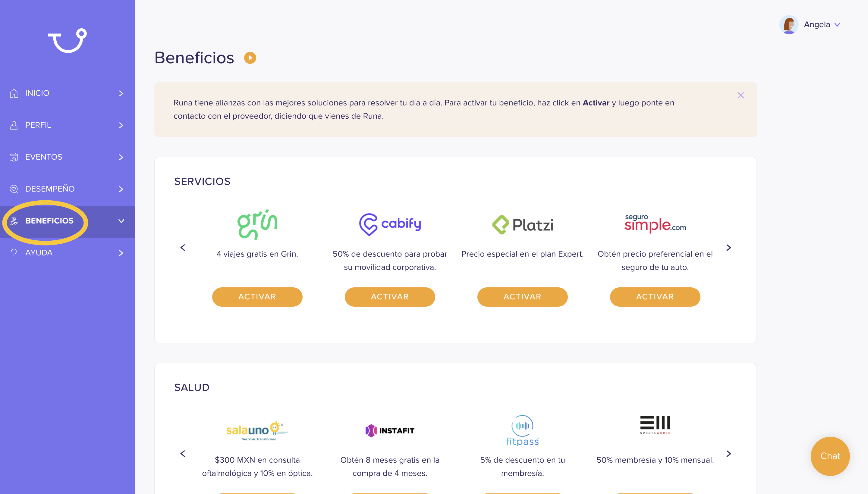This screenshot has width=868, height=494.
Task: Click the Seguro Simple logo
Action: point(655,223)
